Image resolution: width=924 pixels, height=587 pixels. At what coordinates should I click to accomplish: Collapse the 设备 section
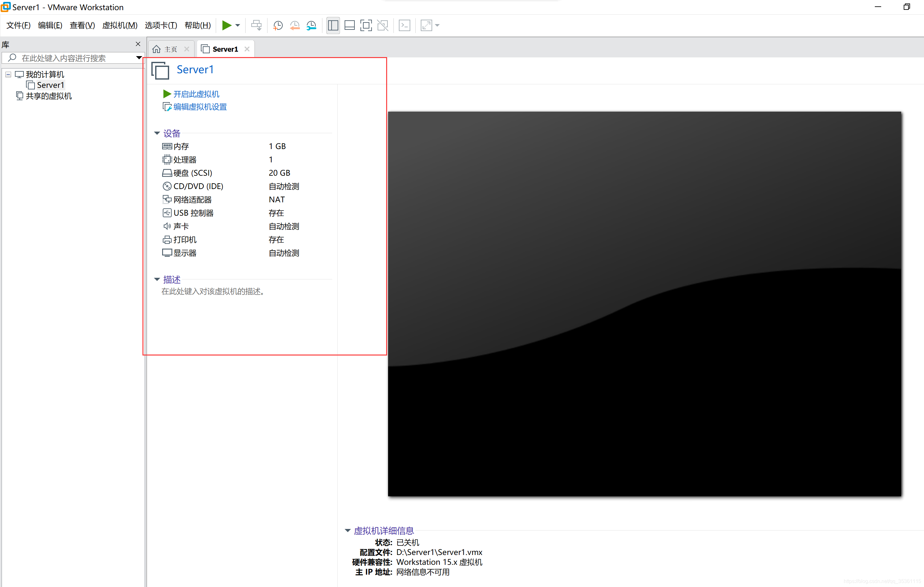(x=157, y=133)
